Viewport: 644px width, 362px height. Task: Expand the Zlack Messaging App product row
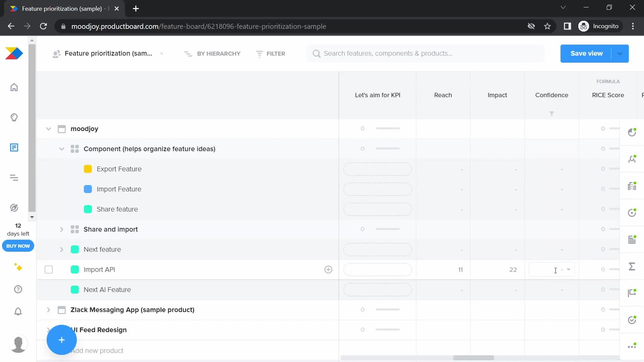[49, 309]
